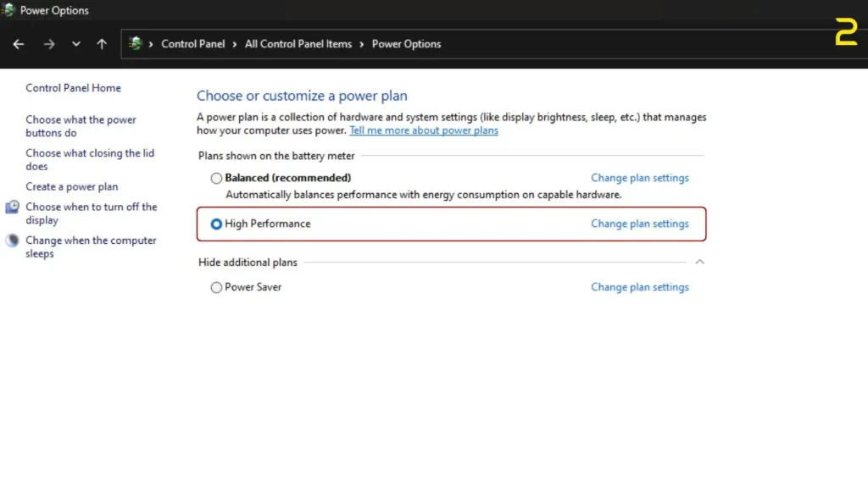868x487 pixels.
Task: Click the display timer icon in sidebar
Action: pos(13,208)
